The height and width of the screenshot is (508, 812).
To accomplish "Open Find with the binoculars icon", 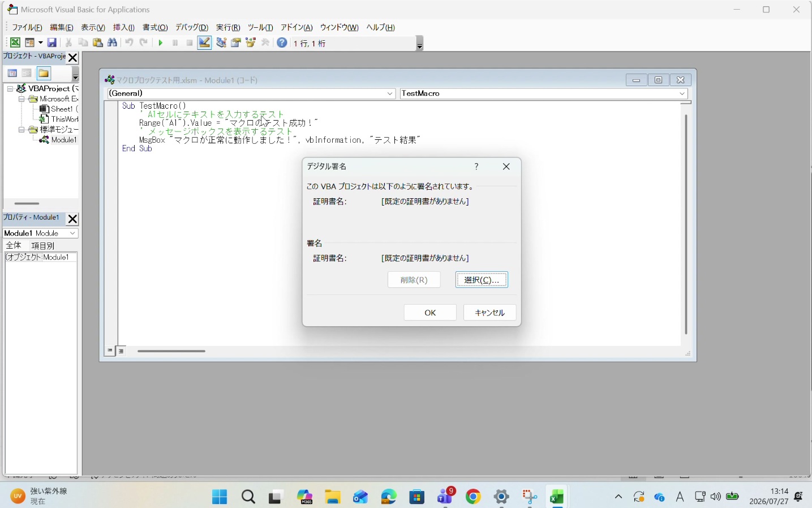I will (x=113, y=42).
